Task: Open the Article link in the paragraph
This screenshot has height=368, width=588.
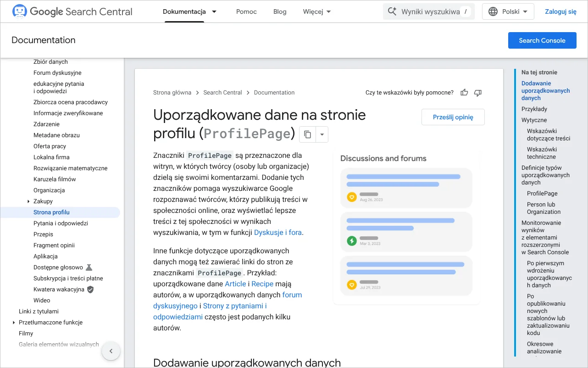Action: [235, 284]
